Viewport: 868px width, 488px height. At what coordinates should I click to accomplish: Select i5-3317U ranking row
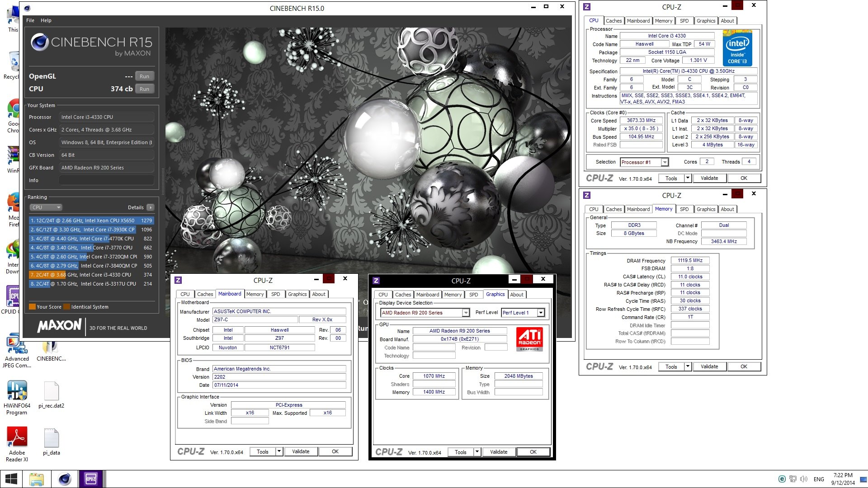91,284
